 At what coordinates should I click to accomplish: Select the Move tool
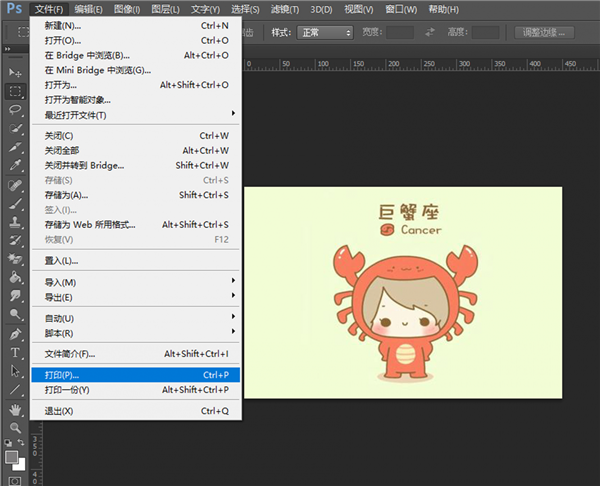pos(16,73)
